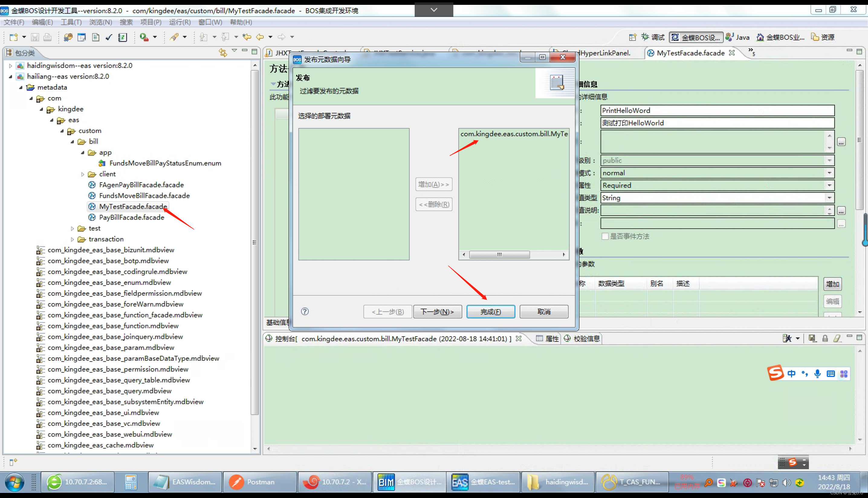The width and height of the screenshot is (868, 498).
Task: Click <<删除(R) to remove metadata
Action: (434, 204)
